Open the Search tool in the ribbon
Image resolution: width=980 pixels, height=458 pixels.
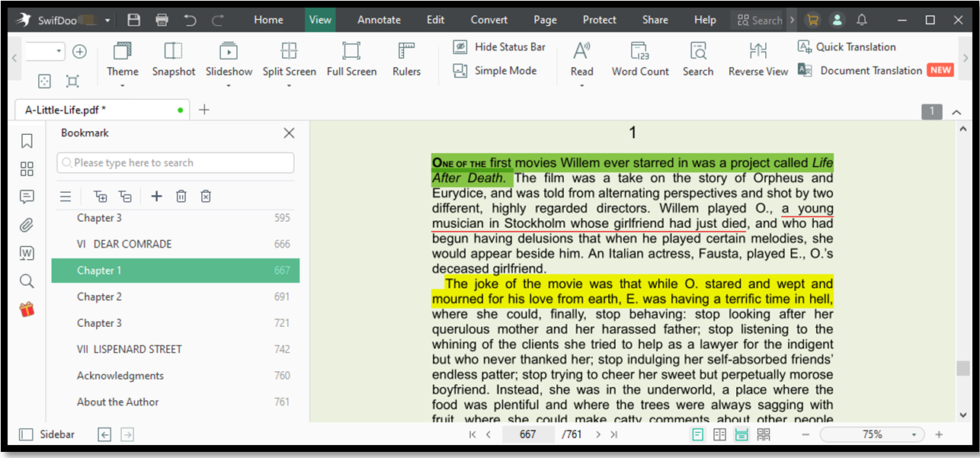(x=698, y=59)
